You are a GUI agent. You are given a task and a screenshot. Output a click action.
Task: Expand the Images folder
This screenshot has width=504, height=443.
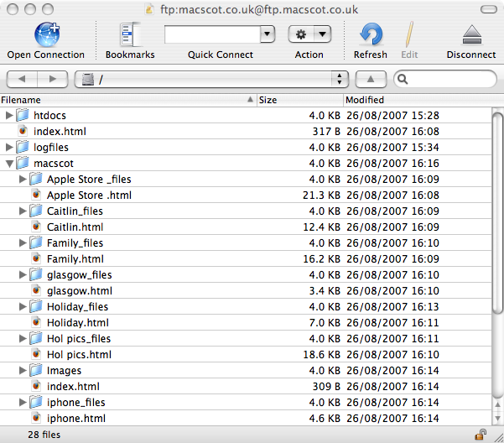(23, 370)
